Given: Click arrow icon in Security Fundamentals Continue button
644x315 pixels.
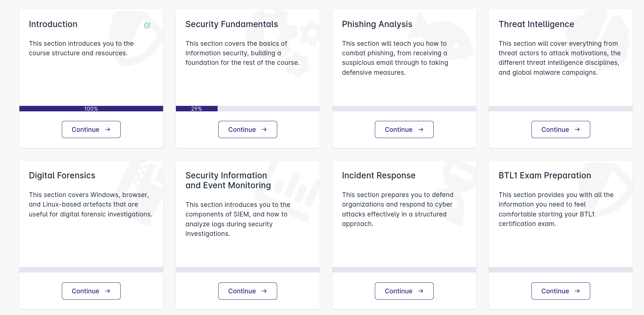Looking at the screenshot, I should (x=264, y=129).
